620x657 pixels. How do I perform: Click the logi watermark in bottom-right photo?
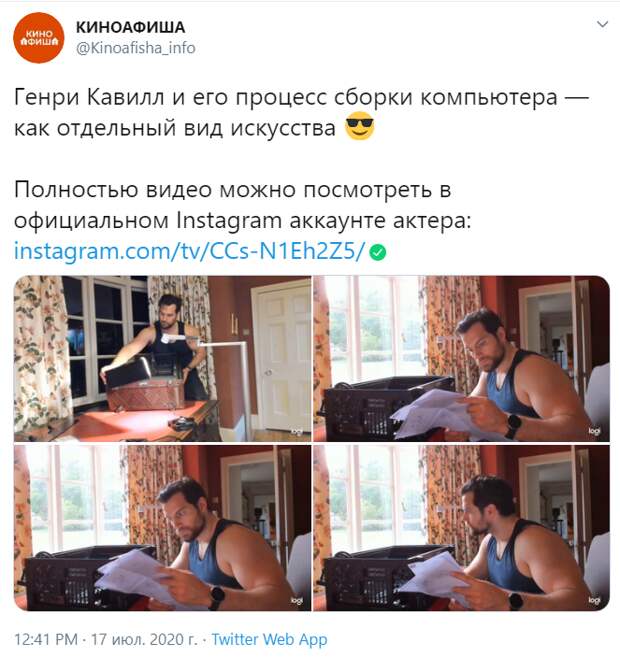[594, 600]
